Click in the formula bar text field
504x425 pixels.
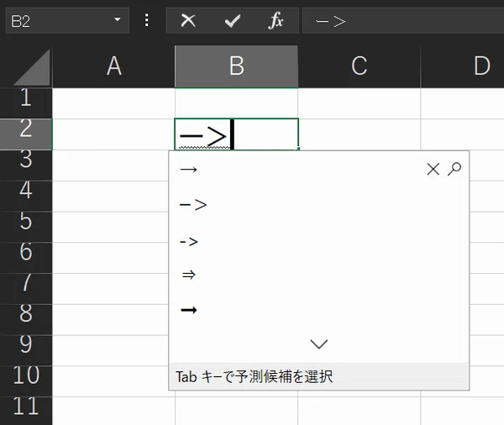click(403, 21)
